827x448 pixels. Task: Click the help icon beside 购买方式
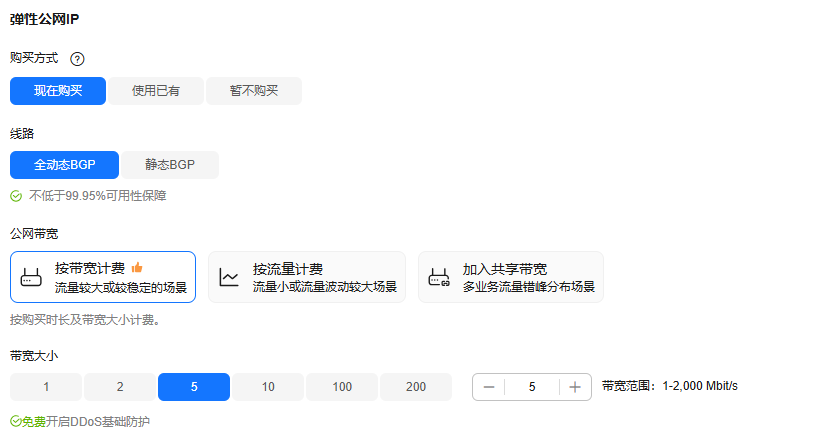pos(77,59)
